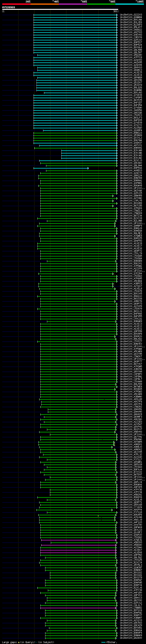Open hit UniRef100_B9IHL6
146x644 pixels.
point(131,48)
